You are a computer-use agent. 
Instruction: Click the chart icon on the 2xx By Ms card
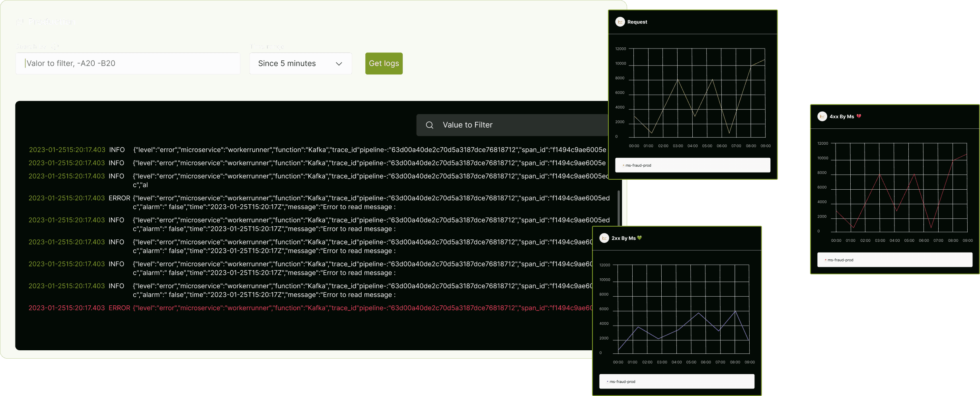click(x=605, y=238)
